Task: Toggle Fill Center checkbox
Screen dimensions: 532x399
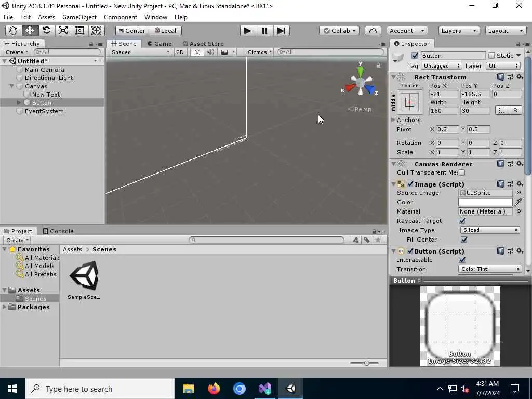Action: (x=464, y=240)
